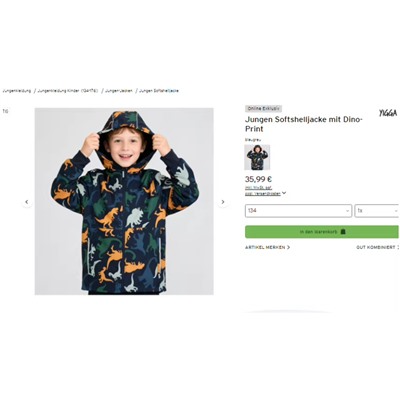Image resolution: width=400 pixels, height=400 pixels.
Task: Click the YIGGA brand logo
Action: pos(388,113)
